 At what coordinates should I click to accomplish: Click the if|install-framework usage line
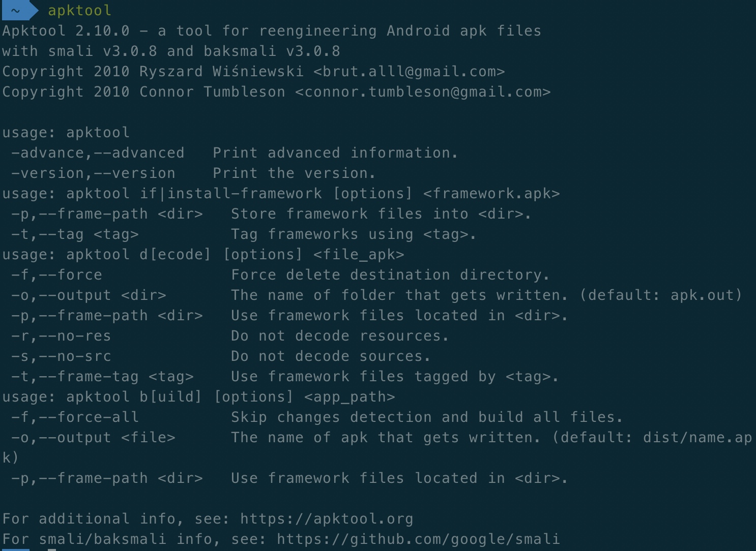281,194
